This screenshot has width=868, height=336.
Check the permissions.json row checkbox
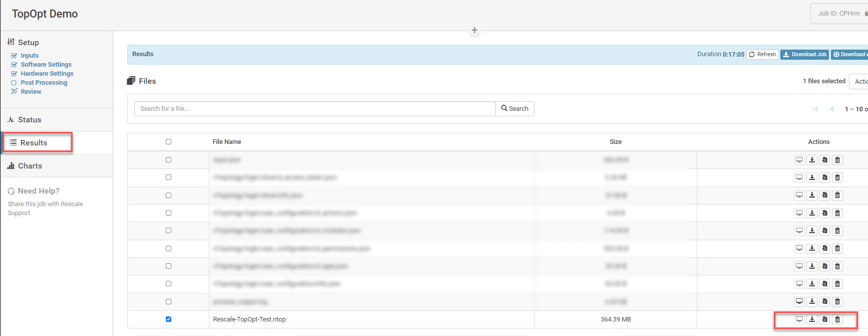click(x=168, y=248)
